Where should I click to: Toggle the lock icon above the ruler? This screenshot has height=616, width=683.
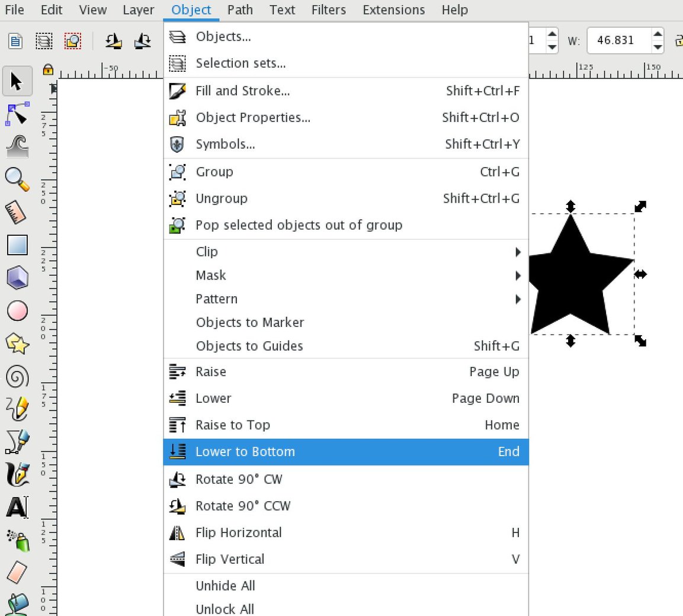[47, 70]
